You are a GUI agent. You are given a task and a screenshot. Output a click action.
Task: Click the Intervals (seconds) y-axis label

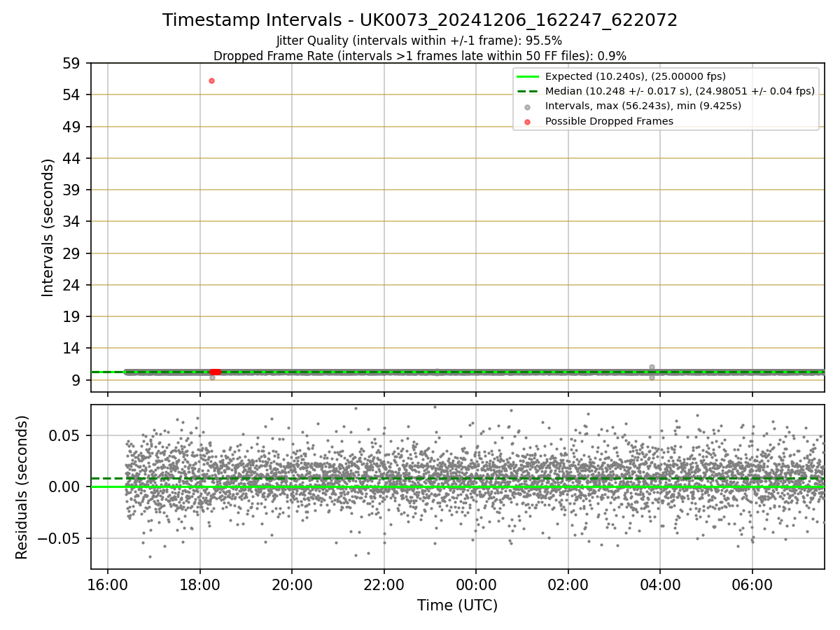click(x=48, y=227)
